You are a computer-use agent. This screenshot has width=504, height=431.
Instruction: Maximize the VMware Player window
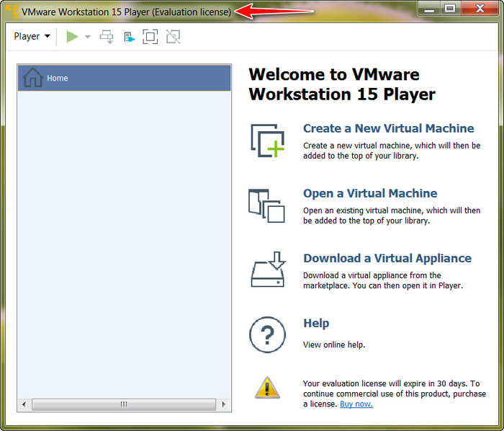tap(450, 9)
